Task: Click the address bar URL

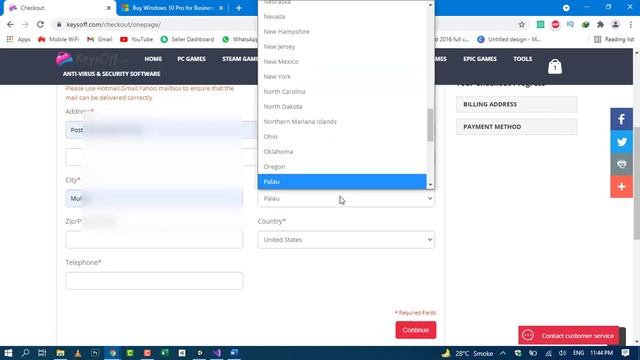Action: click(113, 24)
